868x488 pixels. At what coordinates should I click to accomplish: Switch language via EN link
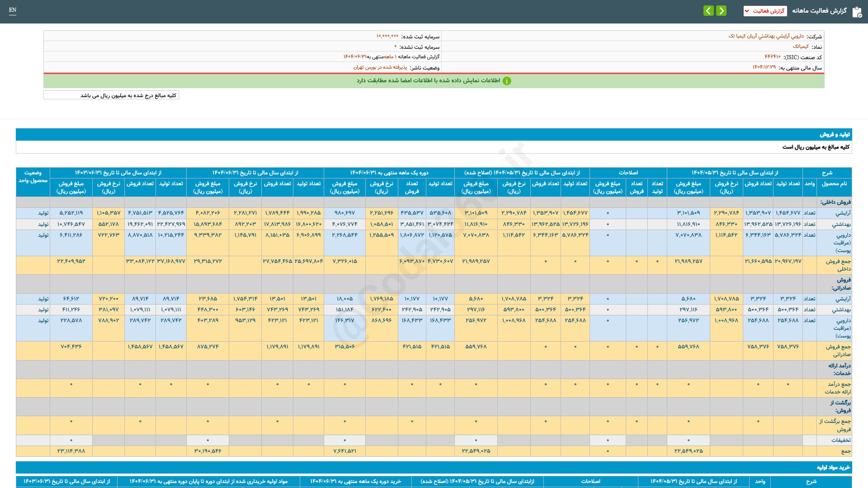(13, 10)
